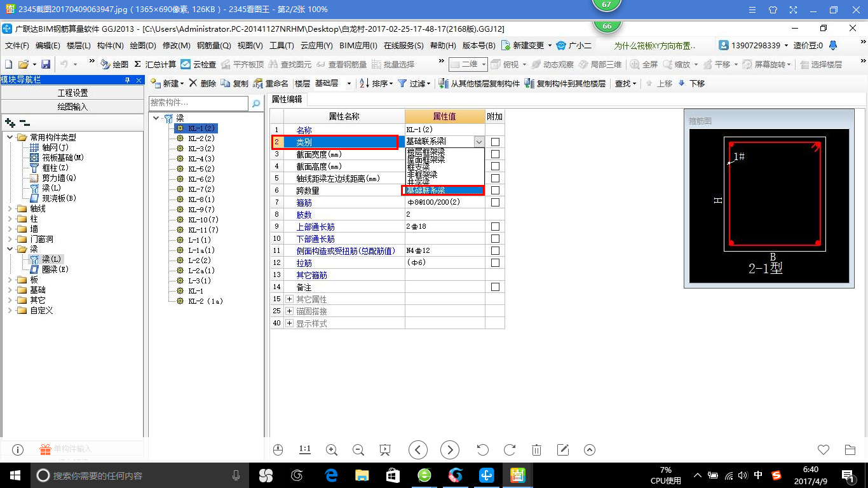
Task: Toggle 附加 checkbox for 侧面构造或受扭筋 row
Action: [x=495, y=250]
